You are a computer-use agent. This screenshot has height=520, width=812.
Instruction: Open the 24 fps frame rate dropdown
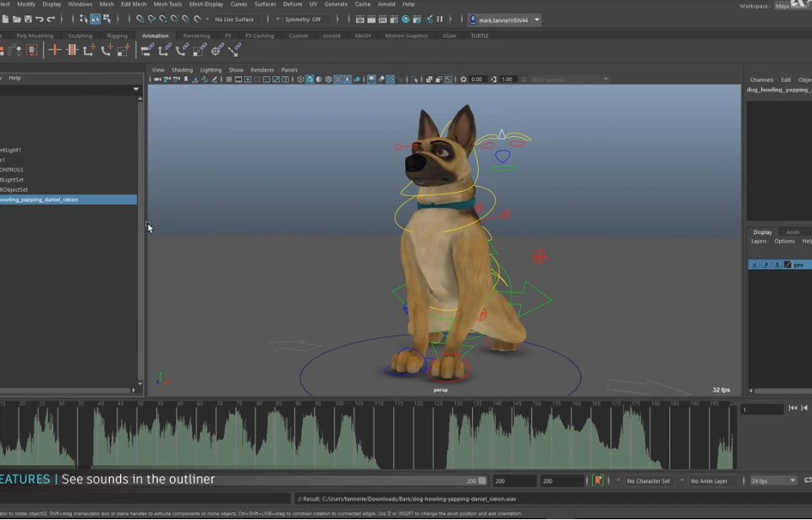coord(774,480)
